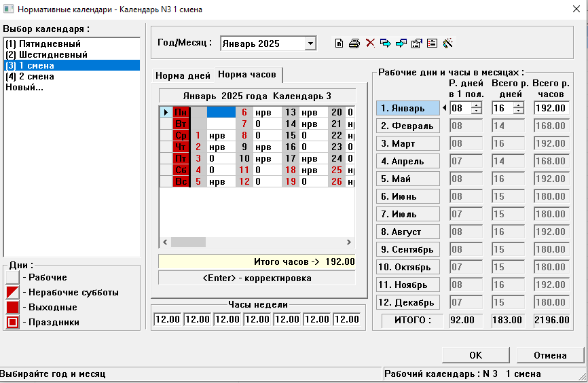Select month button 8. Август
This screenshot has width=588, height=383.
[407, 232]
